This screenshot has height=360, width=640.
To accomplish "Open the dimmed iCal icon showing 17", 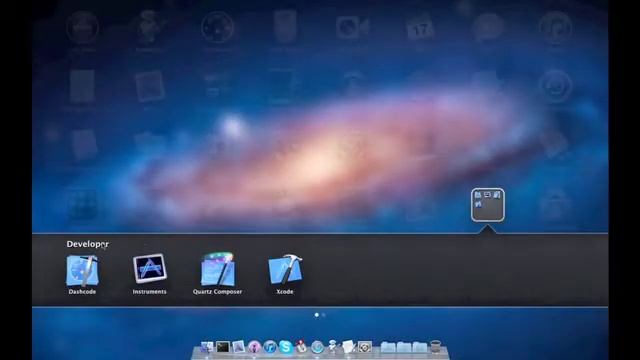I will point(420,28).
